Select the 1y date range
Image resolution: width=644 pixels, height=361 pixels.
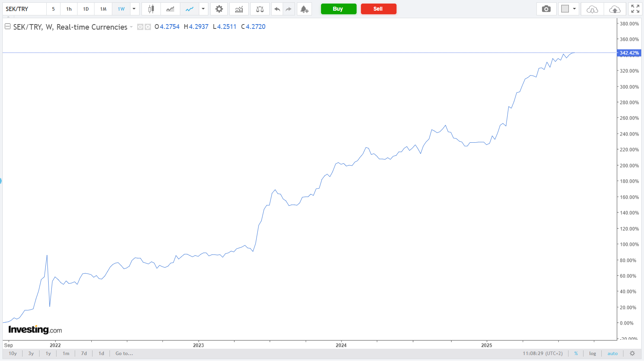point(48,353)
